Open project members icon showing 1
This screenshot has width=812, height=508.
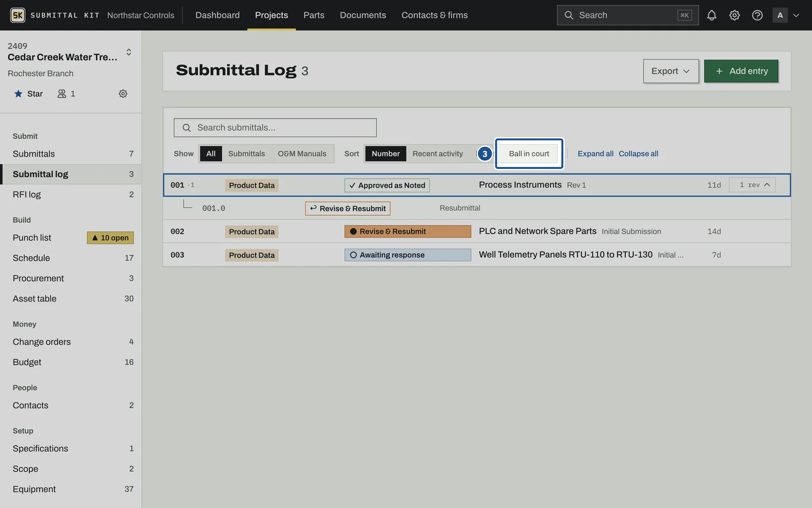pos(66,93)
